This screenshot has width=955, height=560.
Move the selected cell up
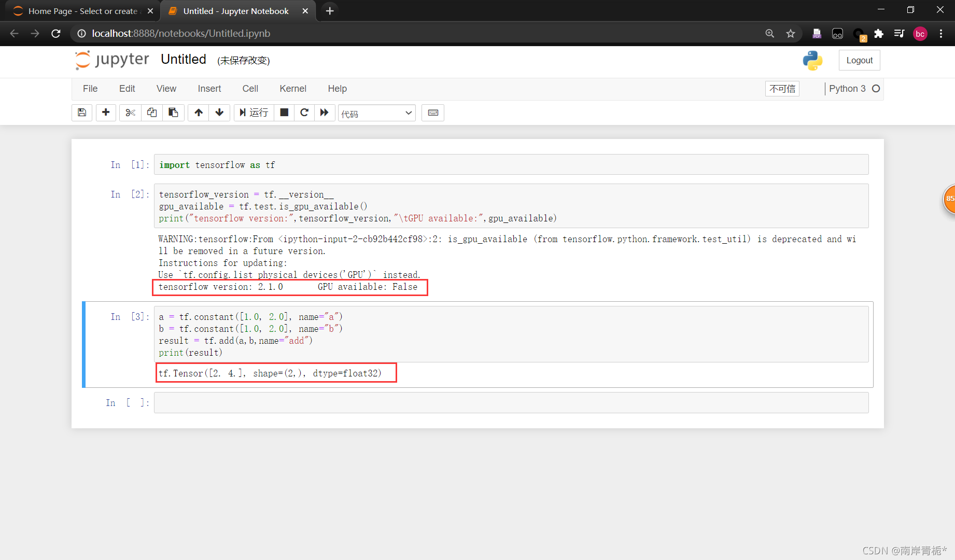[x=199, y=113]
